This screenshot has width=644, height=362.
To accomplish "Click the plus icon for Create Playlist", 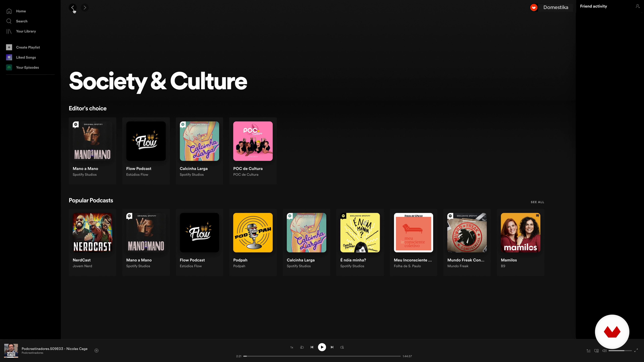I will pos(9,47).
